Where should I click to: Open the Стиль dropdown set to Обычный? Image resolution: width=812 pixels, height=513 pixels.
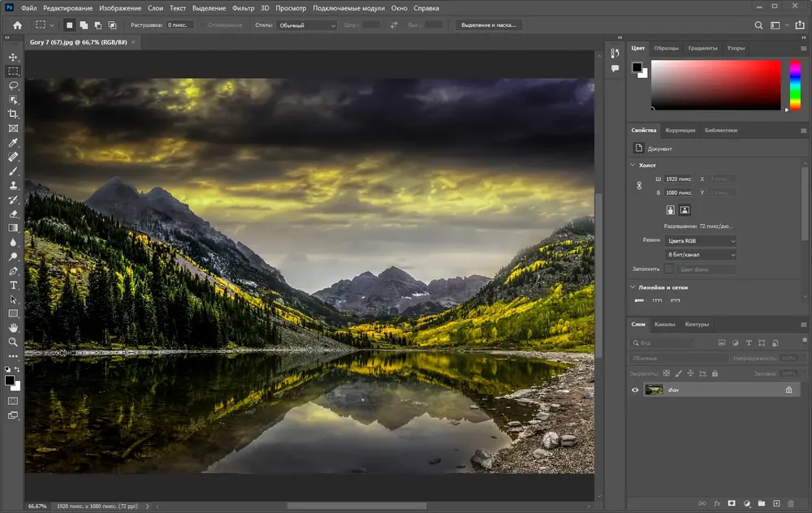307,25
